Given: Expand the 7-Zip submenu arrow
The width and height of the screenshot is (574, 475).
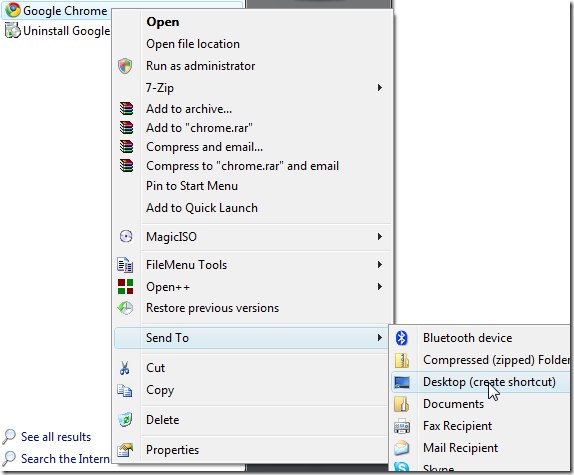Looking at the screenshot, I should [x=380, y=87].
